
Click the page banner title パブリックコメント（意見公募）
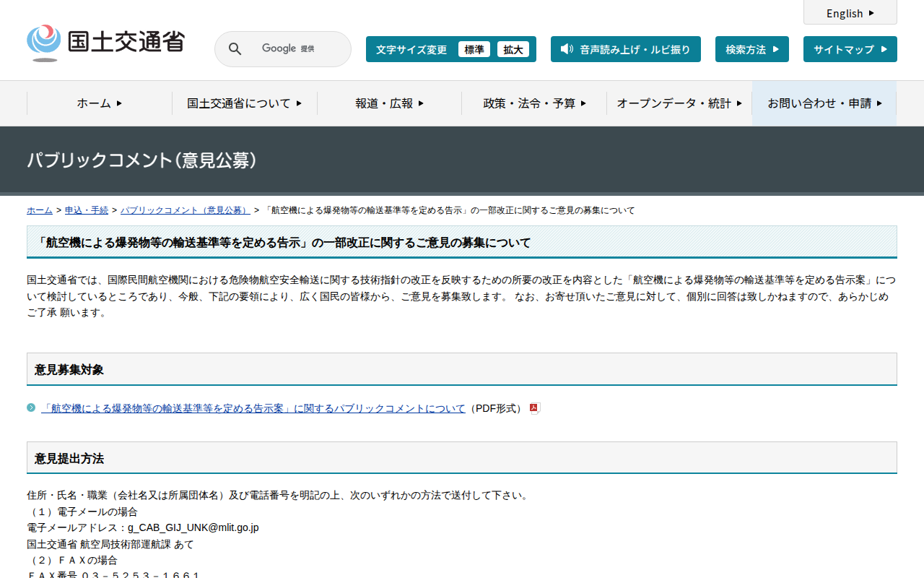[142, 160]
